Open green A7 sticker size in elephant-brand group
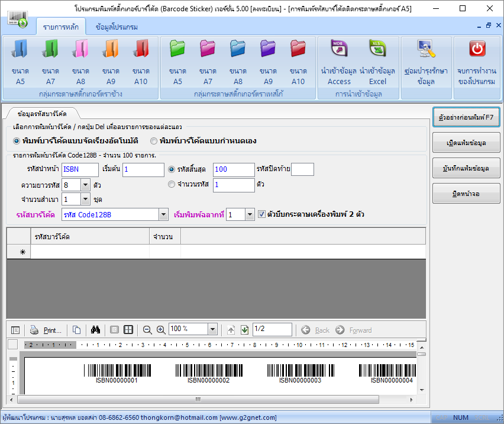The height and width of the screenshot is (424, 504). (50, 62)
